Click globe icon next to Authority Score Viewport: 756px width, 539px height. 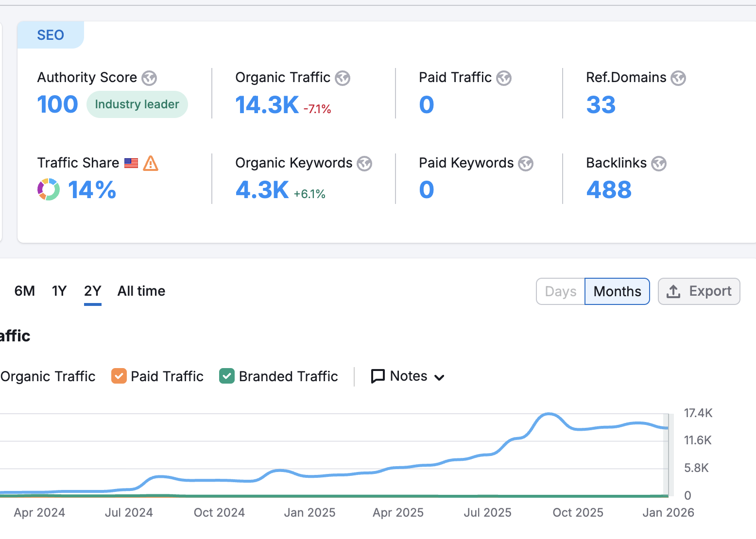[149, 78]
